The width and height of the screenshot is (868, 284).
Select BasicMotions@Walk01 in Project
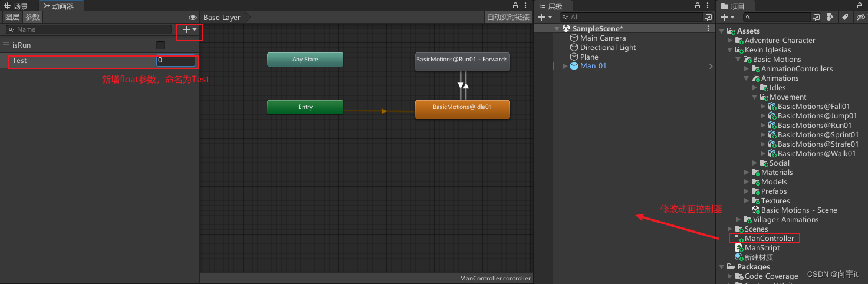point(816,153)
